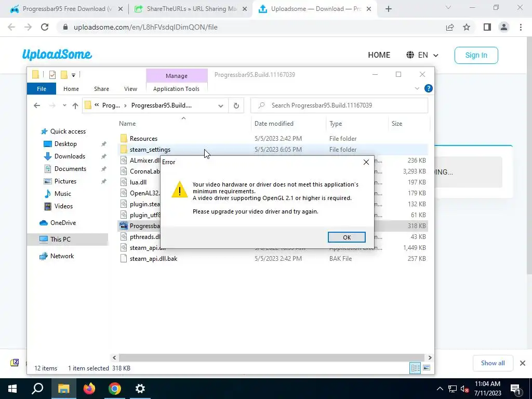
Task: Open Explorer help question mark icon
Action: tap(429, 88)
